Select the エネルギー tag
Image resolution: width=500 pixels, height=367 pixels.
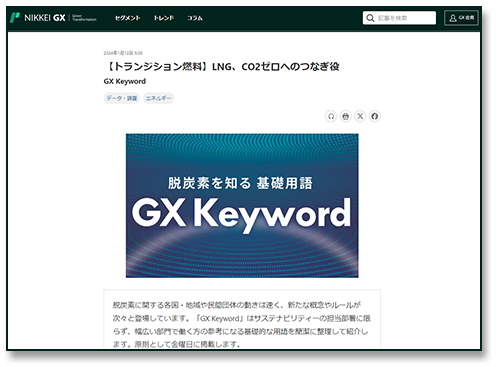tap(158, 98)
